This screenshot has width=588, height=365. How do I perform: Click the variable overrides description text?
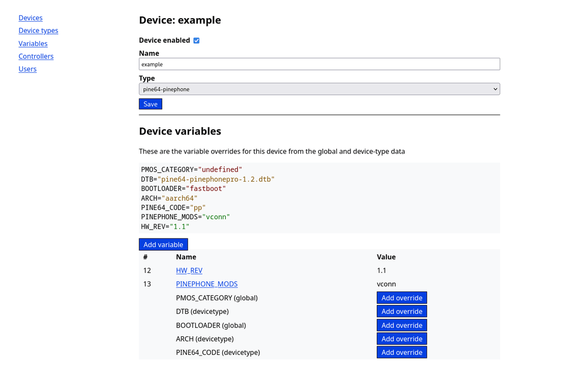[x=272, y=152]
